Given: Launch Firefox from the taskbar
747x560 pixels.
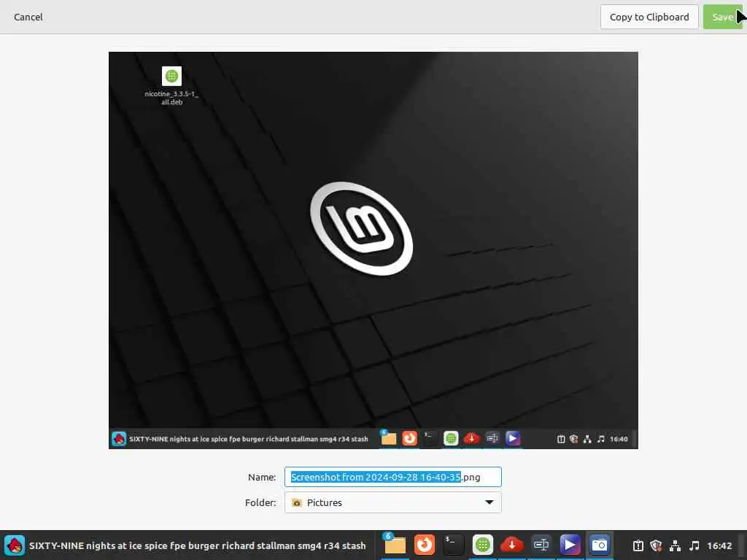Looking at the screenshot, I should click(x=424, y=545).
